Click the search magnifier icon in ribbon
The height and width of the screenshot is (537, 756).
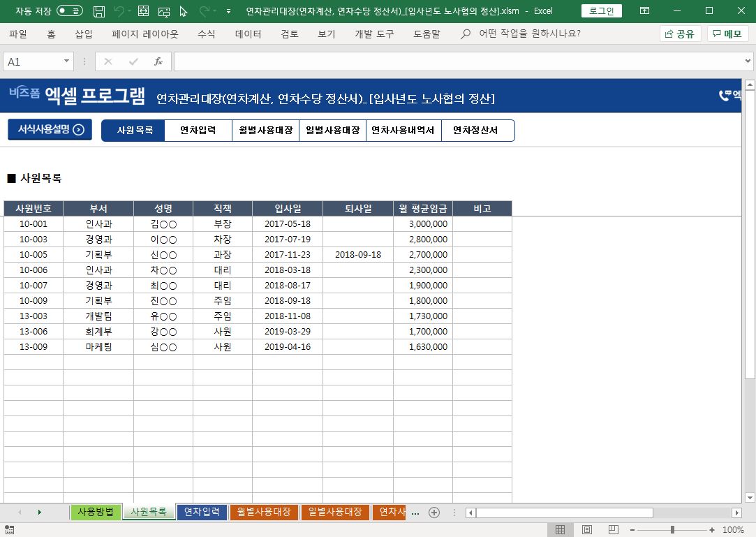coord(466,34)
